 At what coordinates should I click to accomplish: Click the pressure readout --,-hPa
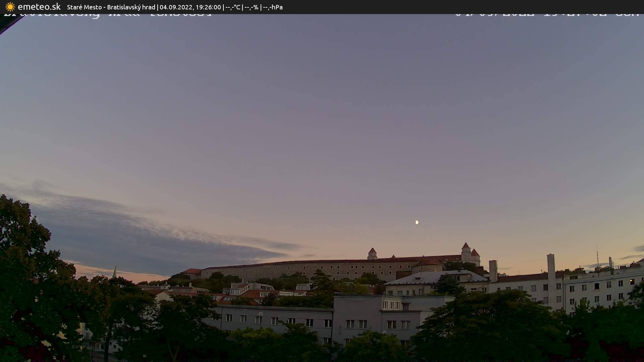tap(272, 7)
